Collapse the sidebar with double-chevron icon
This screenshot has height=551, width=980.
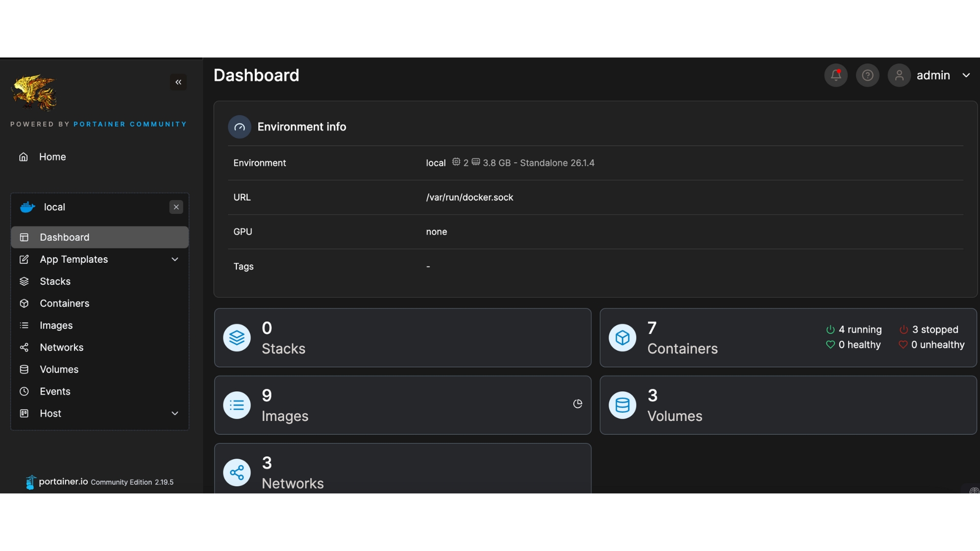(178, 82)
